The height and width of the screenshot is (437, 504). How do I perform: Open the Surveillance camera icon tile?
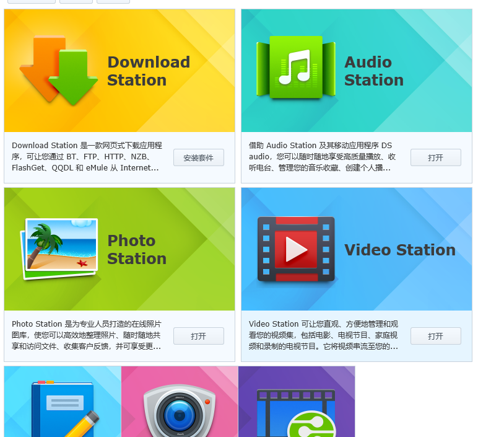[180, 402]
